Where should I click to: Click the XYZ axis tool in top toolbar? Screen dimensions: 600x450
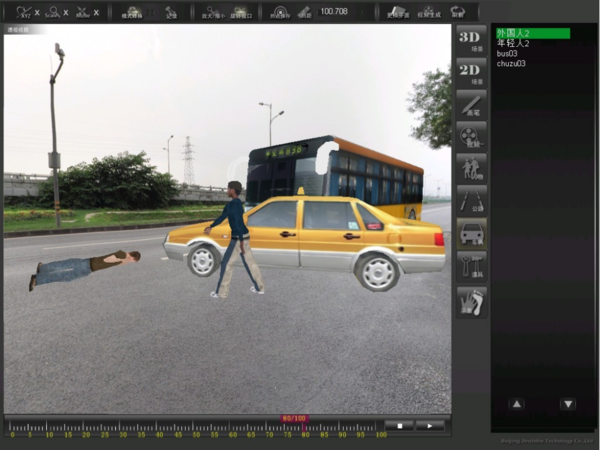click(24, 12)
